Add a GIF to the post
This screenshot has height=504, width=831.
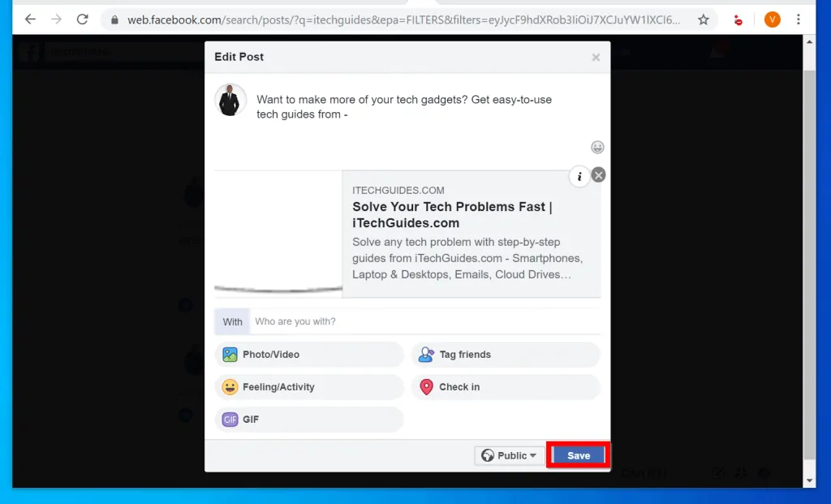[309, 420]
